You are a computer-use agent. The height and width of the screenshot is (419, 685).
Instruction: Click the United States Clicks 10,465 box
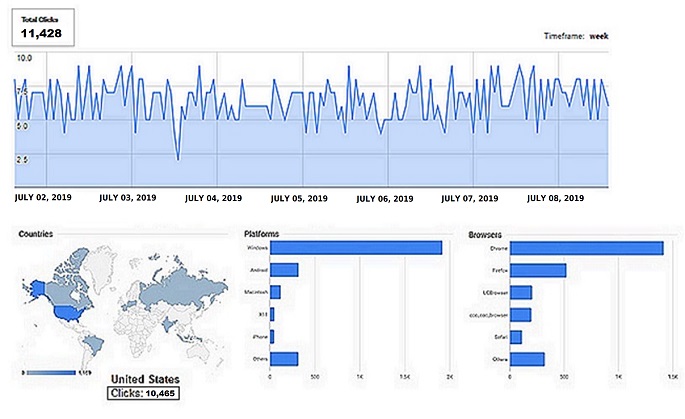(144, 394)
